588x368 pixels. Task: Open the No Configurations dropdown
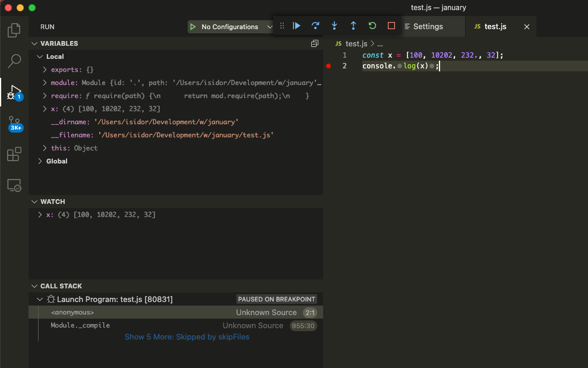[230, 26]
